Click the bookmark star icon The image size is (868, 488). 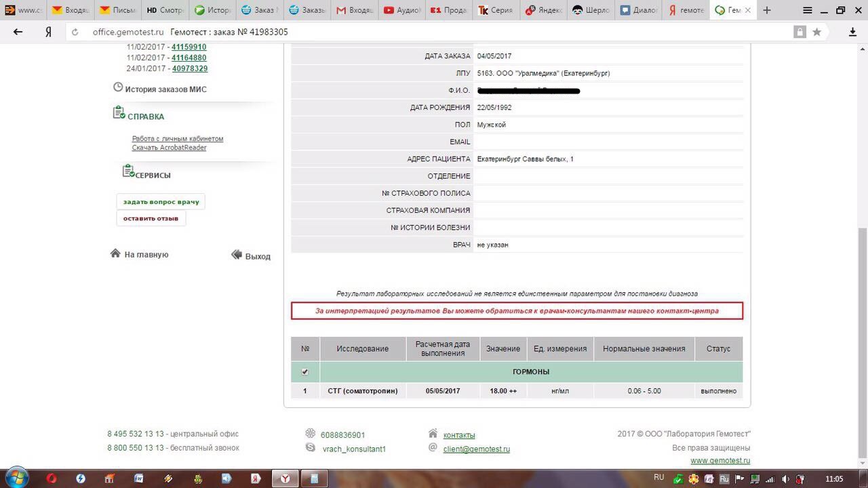[x=816, y=32]
